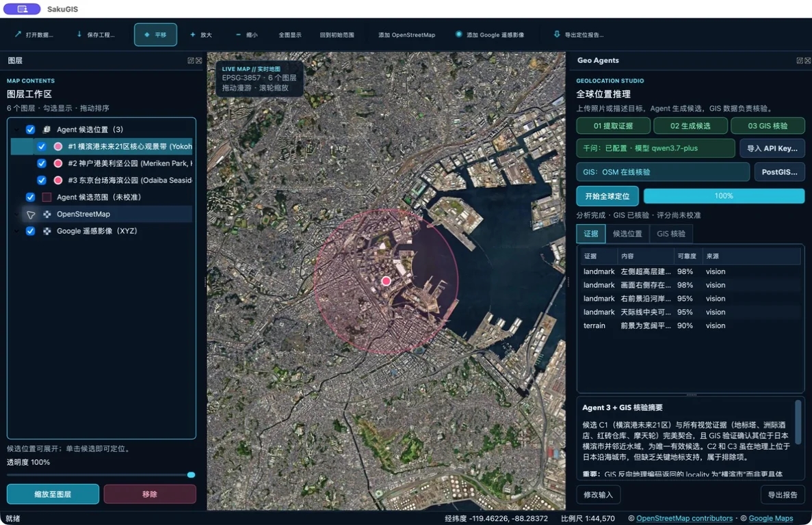
Task: Click the export location report icon
Action: (557, 34)
